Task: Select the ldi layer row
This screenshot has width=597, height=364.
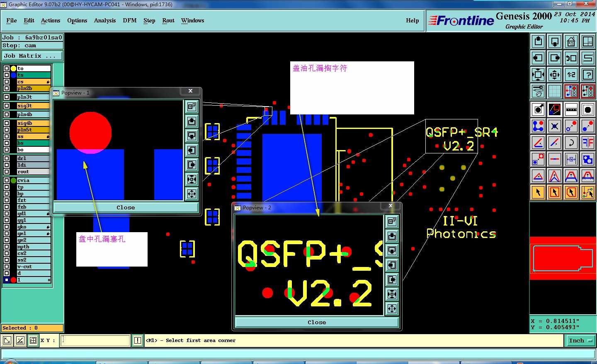Action: (34, 165)
